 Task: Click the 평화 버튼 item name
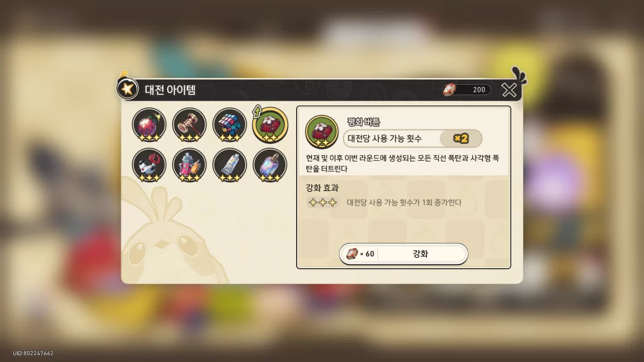(x=364, y=121)
